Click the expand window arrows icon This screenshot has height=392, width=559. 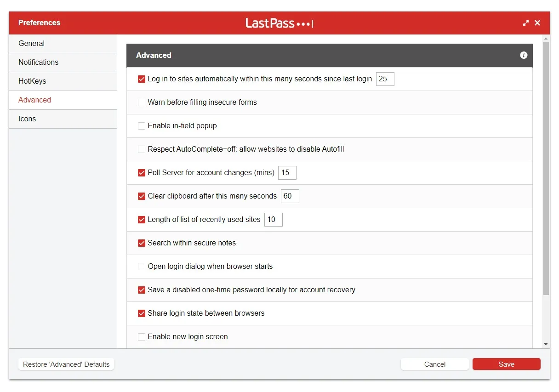526,23
